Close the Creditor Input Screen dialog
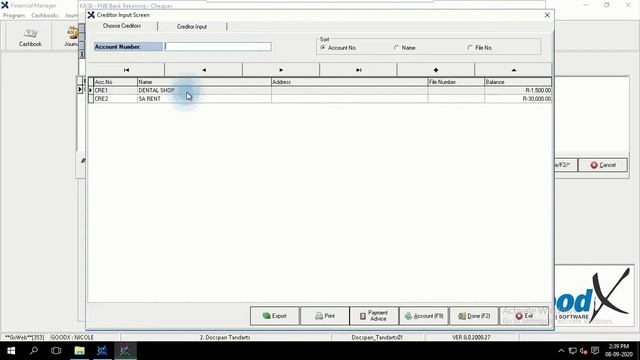The image size is (640, 360). pos(547,15)
